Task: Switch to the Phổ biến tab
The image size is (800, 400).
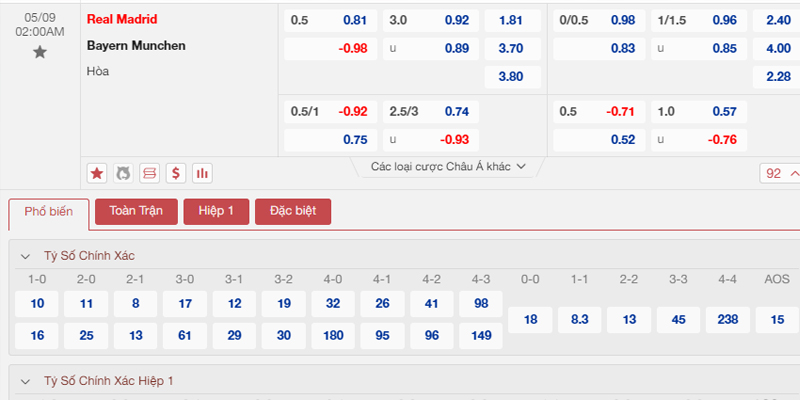Action: [49, 212]
